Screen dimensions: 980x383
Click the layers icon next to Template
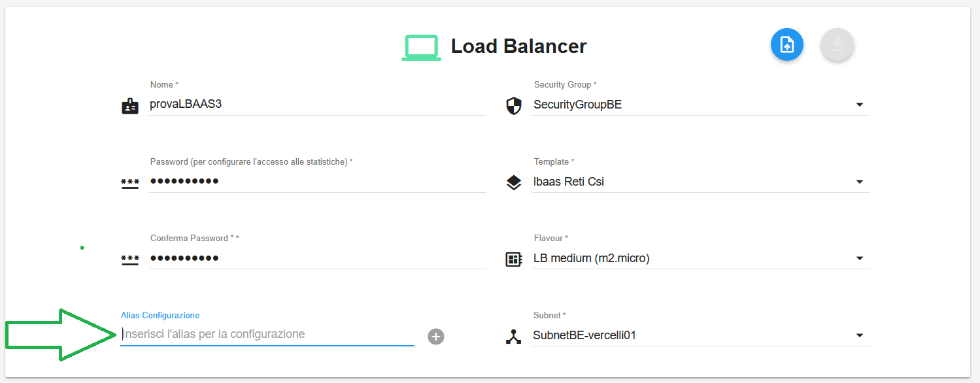pos(514,183)
